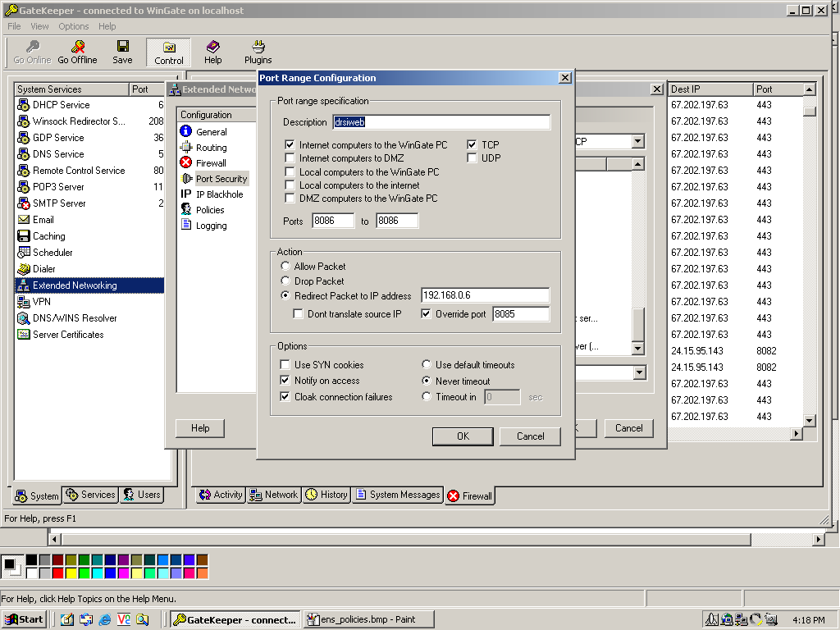Select Redirect Packet to IP address radio button
840x630 pixels.
[285, 295]
